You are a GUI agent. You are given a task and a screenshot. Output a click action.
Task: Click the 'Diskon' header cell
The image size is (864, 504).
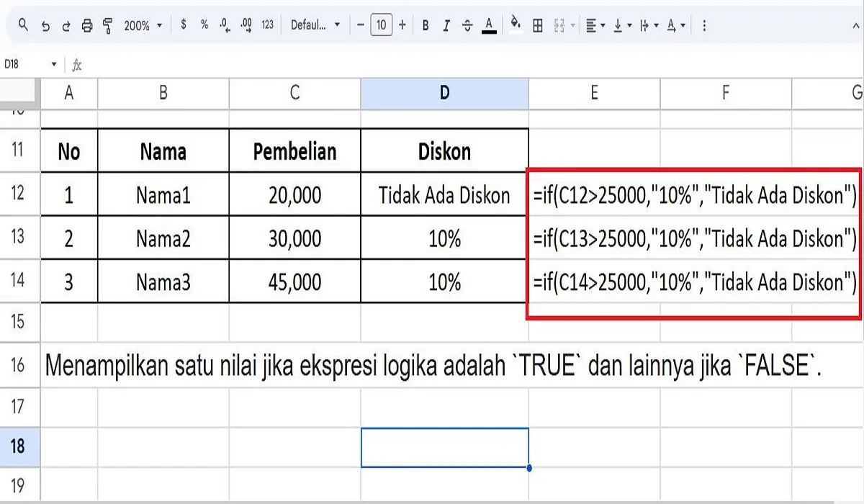pos(444,150)
